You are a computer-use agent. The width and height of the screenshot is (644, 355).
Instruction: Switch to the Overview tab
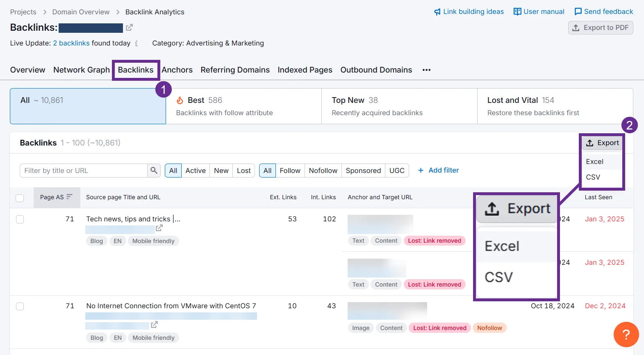[27, 70]
